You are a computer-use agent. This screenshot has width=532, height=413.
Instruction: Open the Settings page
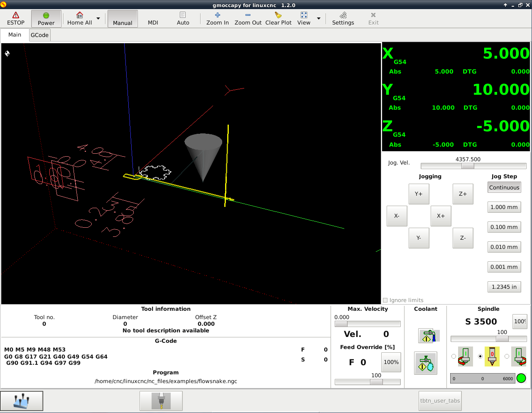343,19
